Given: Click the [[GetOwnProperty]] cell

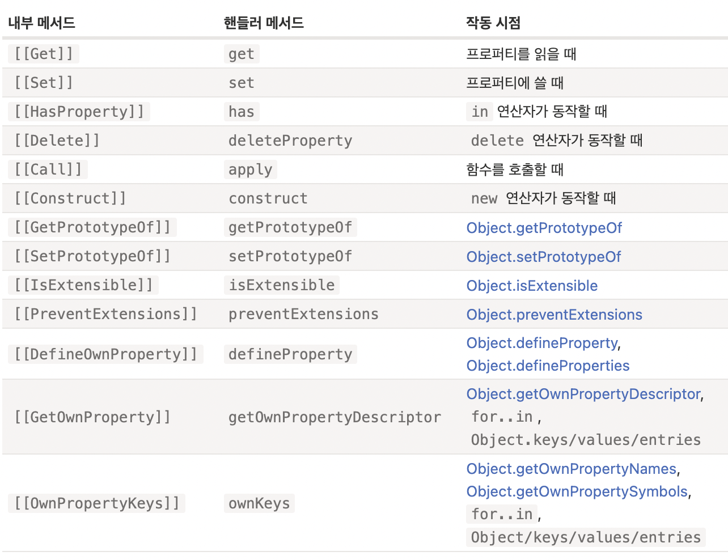Looking at the screenshot, I should tap(92, 417).
